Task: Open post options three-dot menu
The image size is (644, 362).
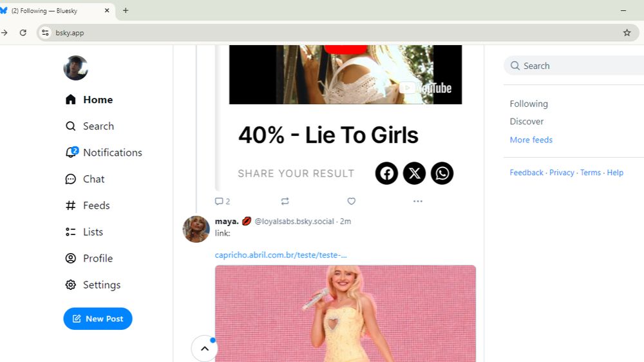Action: 418,202
